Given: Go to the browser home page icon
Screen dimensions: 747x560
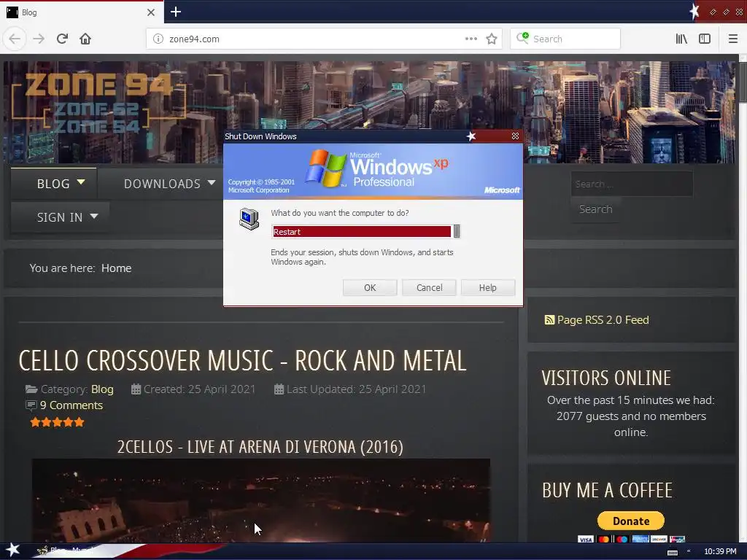Looking at the screenshot, I should 85,39.
